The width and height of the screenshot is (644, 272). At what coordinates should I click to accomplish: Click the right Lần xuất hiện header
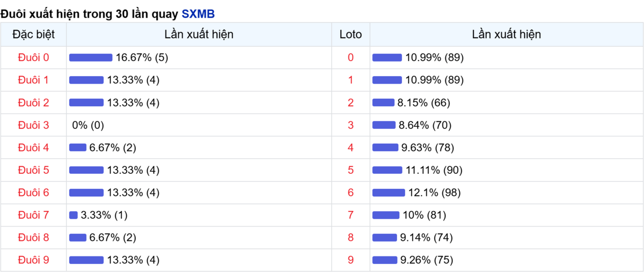(507, 34)
